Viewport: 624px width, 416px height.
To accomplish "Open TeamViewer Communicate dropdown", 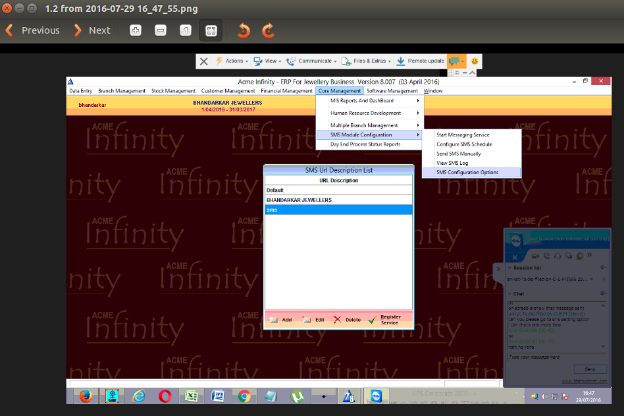I will tap(312, 61).
